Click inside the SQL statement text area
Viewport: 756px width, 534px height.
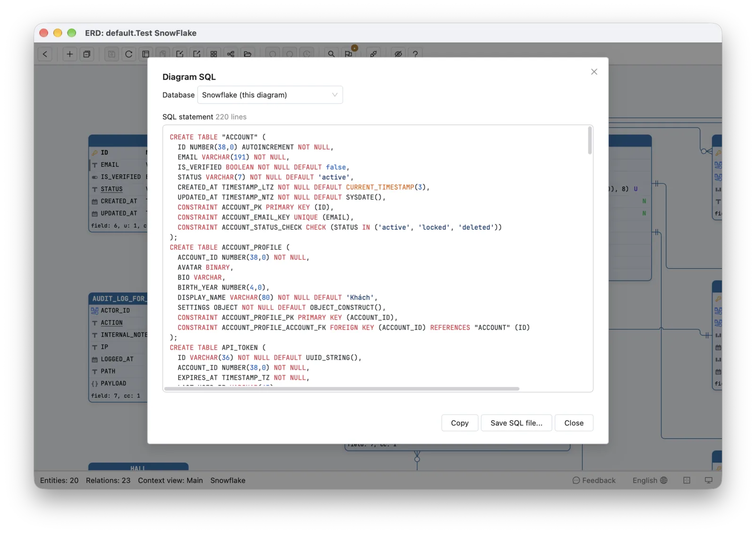click(x=378, y=258)
